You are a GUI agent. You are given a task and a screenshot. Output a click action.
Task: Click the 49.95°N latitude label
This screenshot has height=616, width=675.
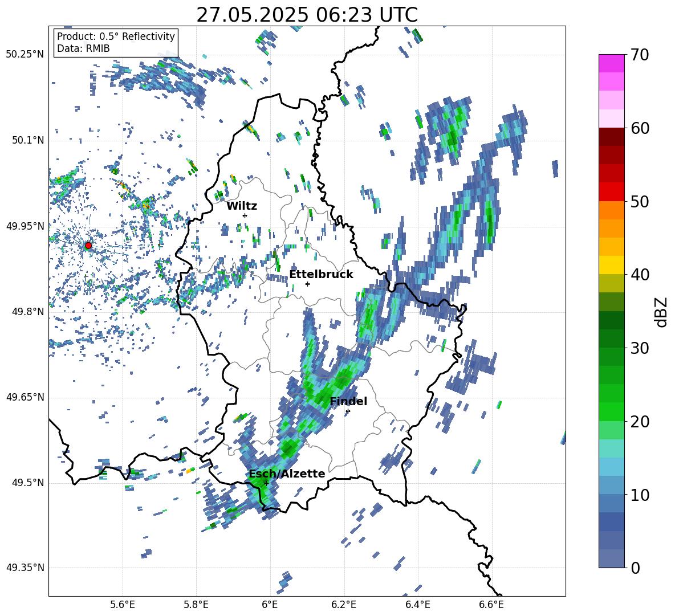click(25, 226)
